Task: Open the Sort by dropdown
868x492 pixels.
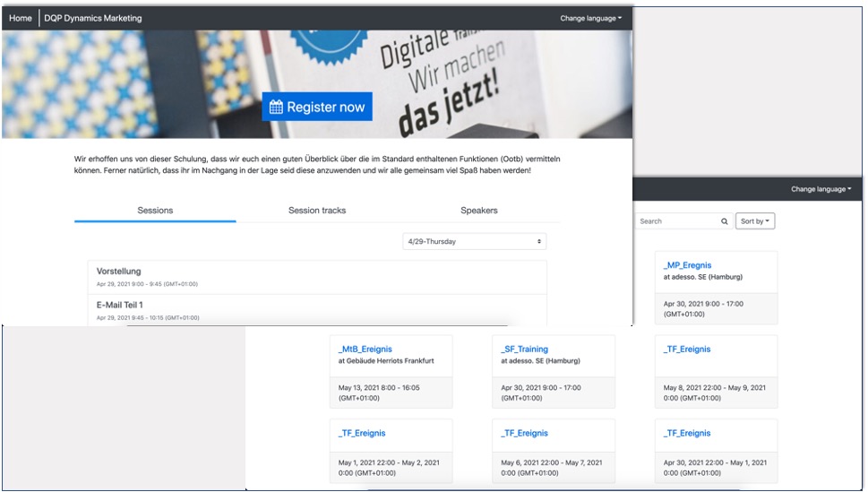Action: click(x=756, y=221)
